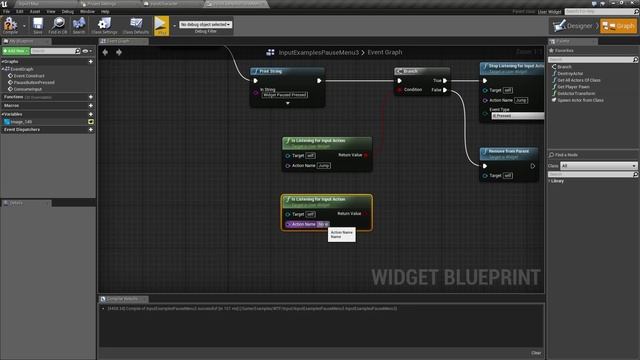
Task: Collapse the EventGraph tree item
Action: point(2,69)
